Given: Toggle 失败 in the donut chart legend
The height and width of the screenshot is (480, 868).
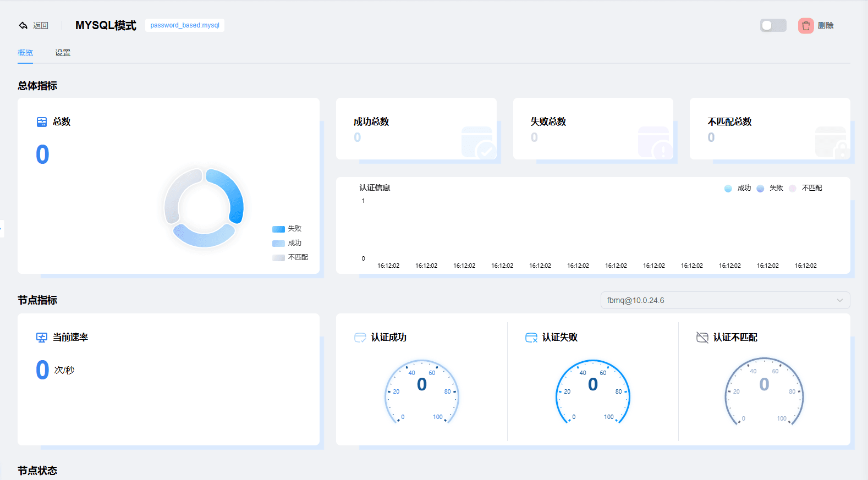Looking at the screenshot, I should click(x=287, y=229).
